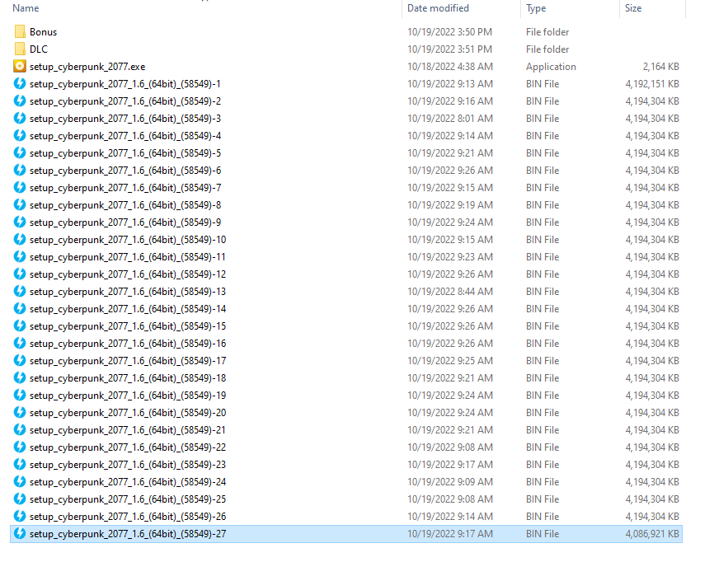Click the icon of the BIN file ending -1
The height and width of the screenshot is (562, 728).
pyautogui.click(x=20, y=83)
